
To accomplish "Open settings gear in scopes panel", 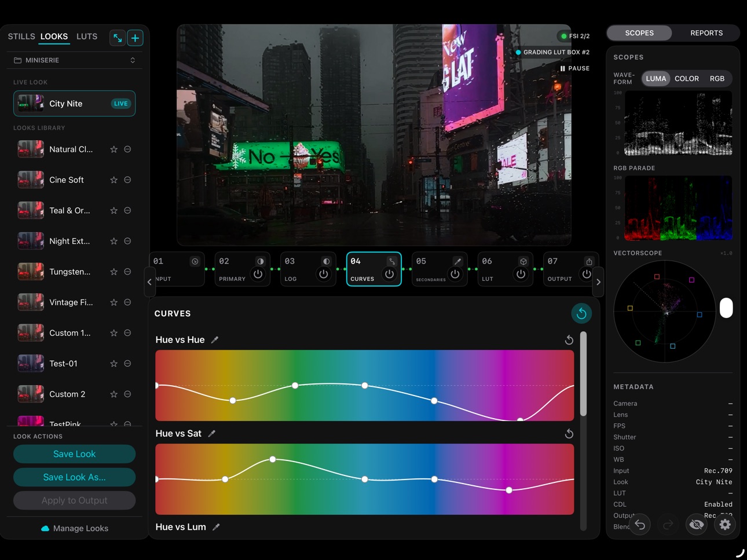I will pyautogui.click(x=725, y=525).
